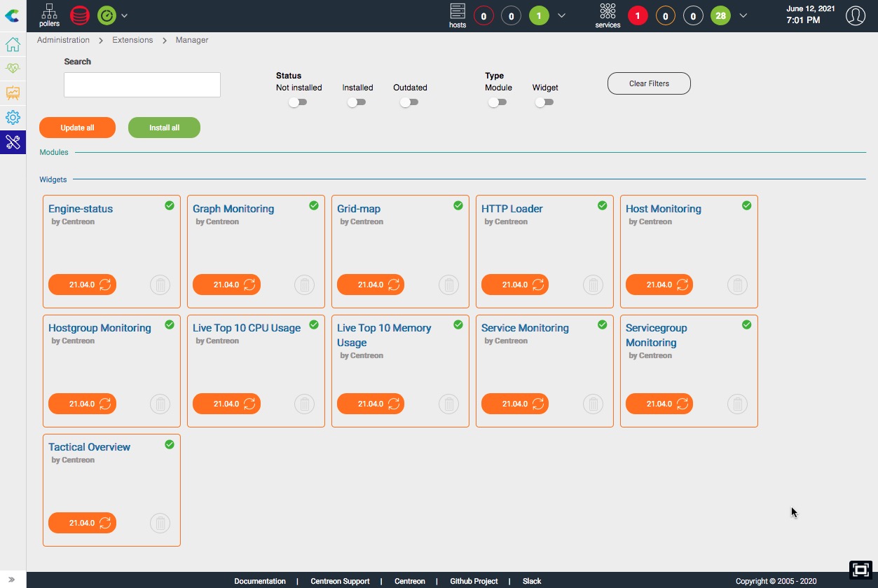
Task: Toggle the Not installed status filter
Action: point(298,102)
